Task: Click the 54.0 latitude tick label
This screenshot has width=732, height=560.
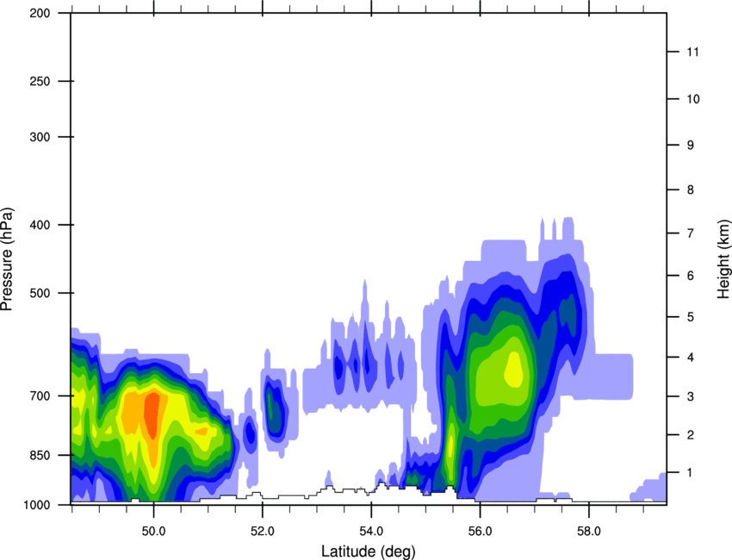Action: coord(371,532)
